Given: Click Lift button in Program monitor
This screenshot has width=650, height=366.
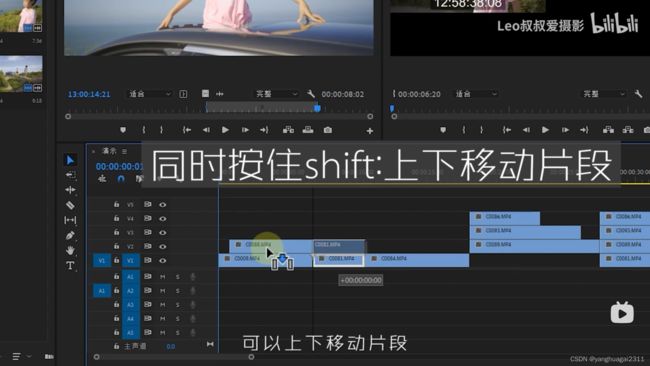Looking at the screenshot, I should (608, 130).
